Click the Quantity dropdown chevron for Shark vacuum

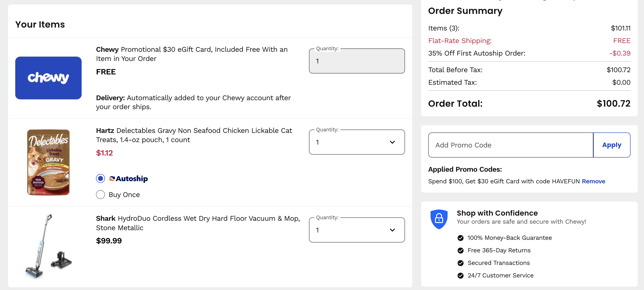392,230
